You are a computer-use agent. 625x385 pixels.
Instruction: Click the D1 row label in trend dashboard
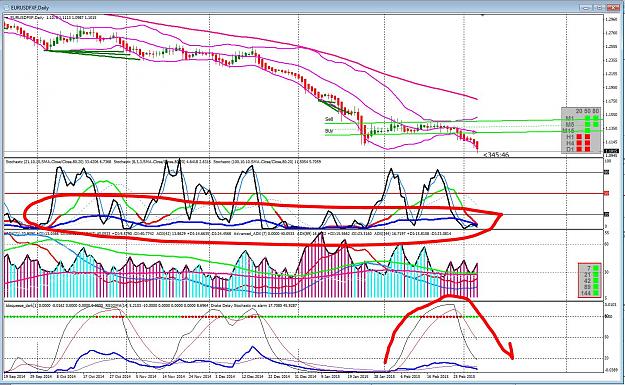click(x=570, y=149)
